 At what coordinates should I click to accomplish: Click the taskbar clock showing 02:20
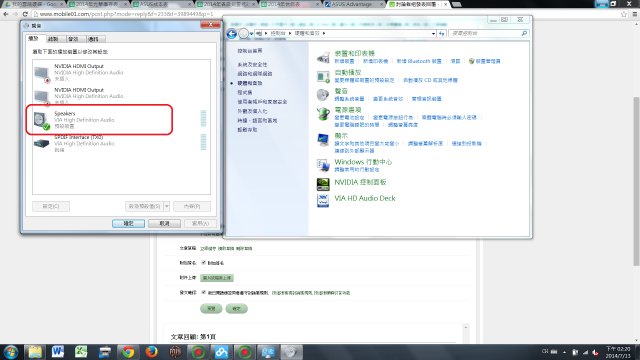click(x=618, y=352)
